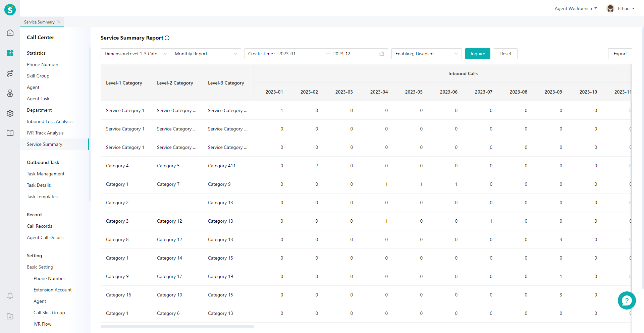This screenshot has height=333, width=644.
Task: Click Category 19 cell
Action: (x=220, y=276)
